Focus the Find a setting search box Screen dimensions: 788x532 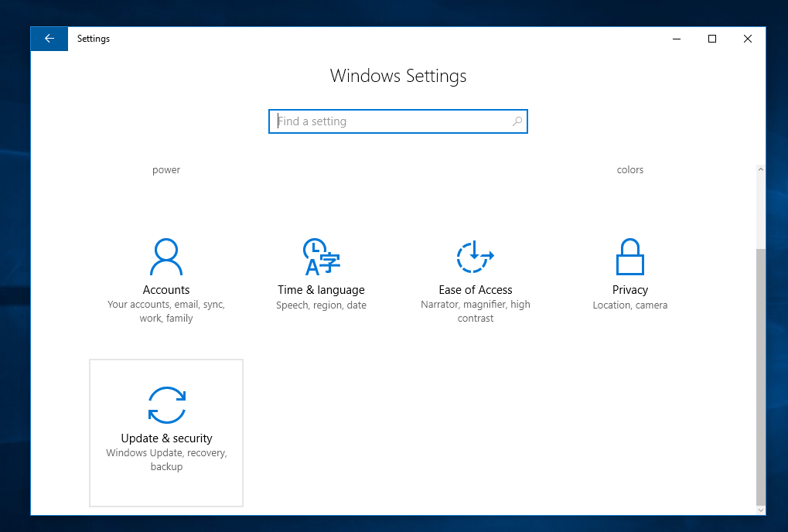pos(398,121)
